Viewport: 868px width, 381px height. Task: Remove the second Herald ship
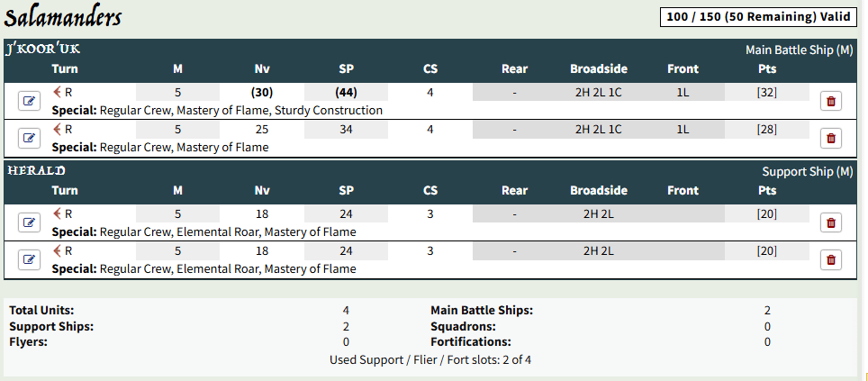point(830,259)
